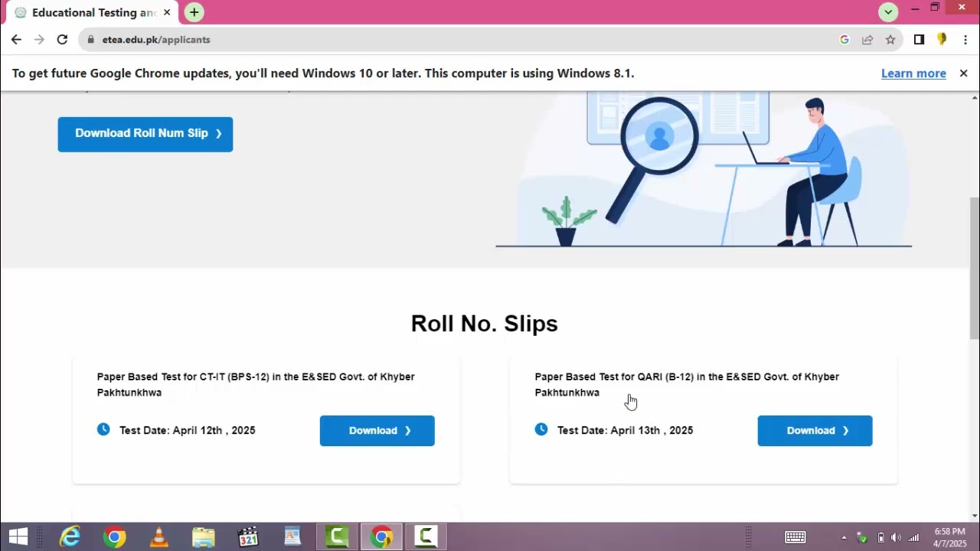980x551 pixels.
Task: Open the touch keyboard from the taskbar
Action: point(795,537)
